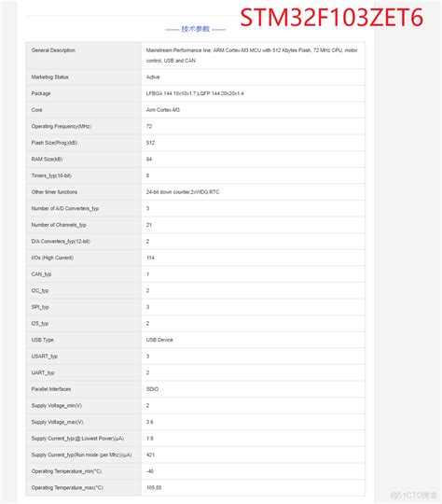The height and width of the screenshot is (504, 442).
Task: Click the Other timer functions label
Action: 54,192
